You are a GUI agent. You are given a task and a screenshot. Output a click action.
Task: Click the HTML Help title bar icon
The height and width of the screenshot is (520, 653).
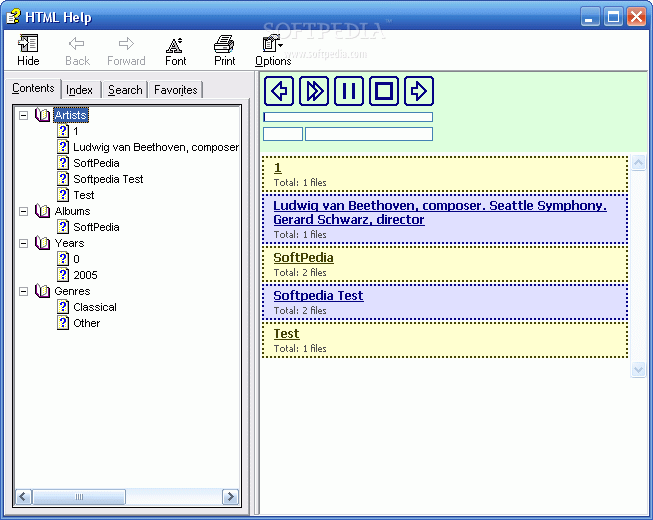point(13,17)
